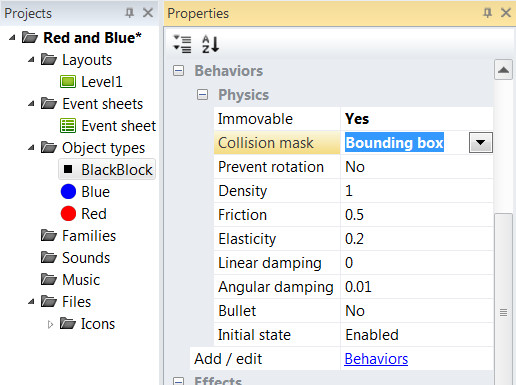Click the Properties vertical scrollbar thumb
The width and height of the screenshot is (516, 385).
(x=503, y=298)
